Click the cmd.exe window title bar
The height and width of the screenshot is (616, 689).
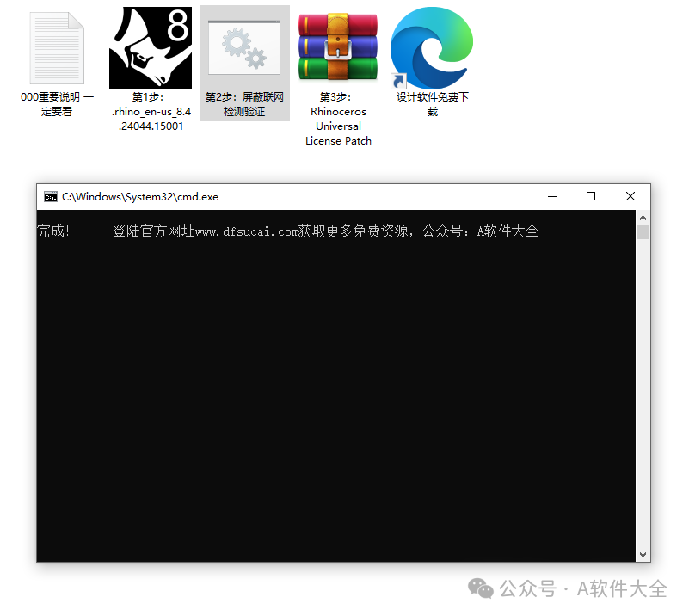[344, 196]
